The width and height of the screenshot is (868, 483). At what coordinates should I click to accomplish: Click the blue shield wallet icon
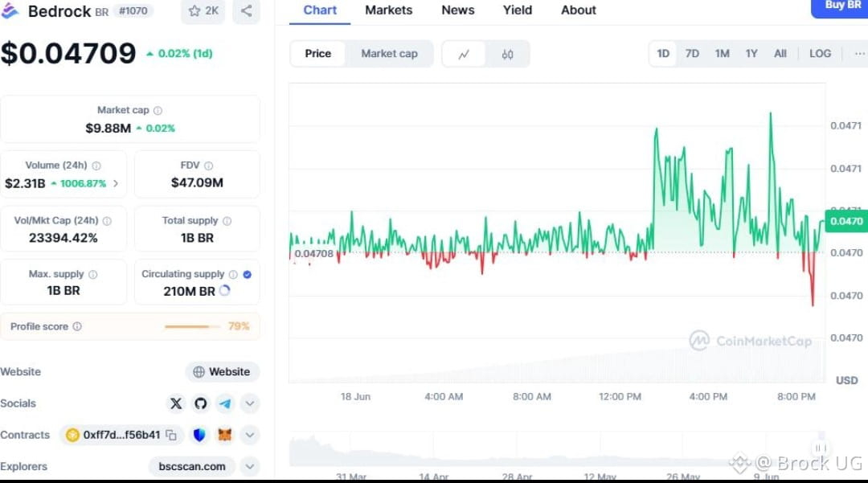199,435
